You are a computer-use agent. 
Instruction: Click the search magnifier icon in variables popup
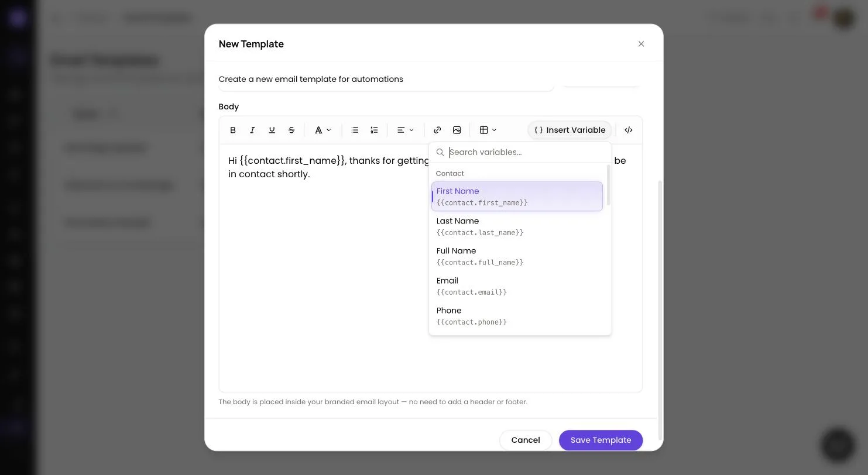click(x=440, y=152)
